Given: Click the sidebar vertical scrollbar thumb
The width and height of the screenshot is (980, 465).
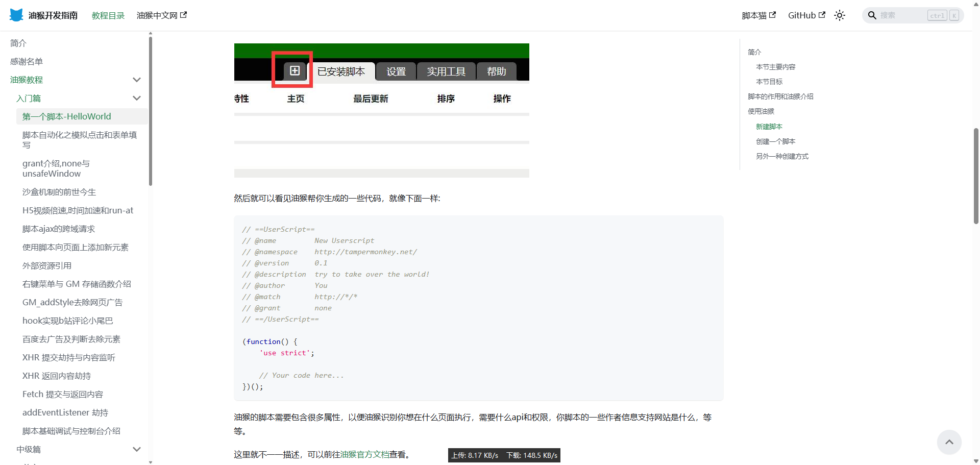Looking at the screenshot, I should [150, 111].
